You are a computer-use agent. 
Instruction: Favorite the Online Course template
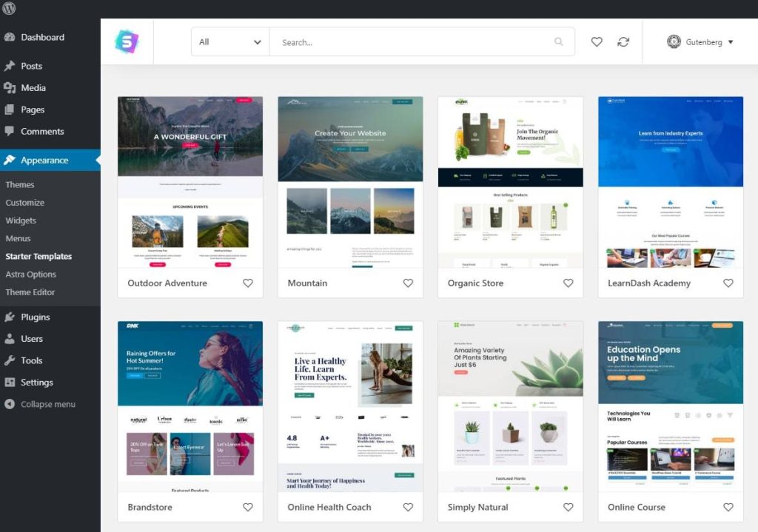point(728,508)
